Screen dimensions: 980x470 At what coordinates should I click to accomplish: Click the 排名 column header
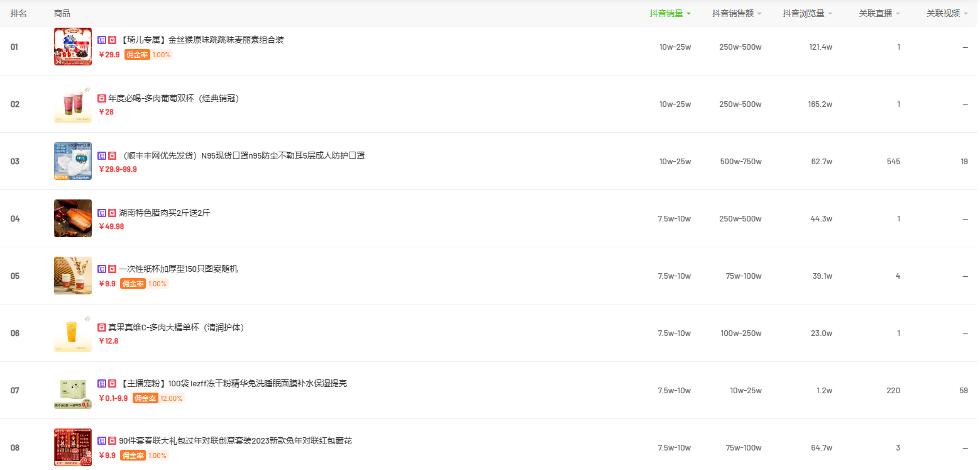[18, 13]
